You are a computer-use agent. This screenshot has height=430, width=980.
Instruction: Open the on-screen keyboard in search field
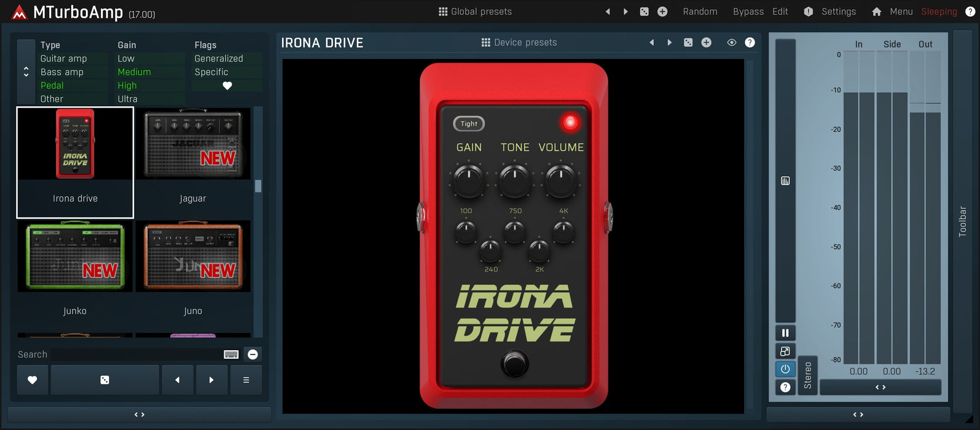(231, 354)
